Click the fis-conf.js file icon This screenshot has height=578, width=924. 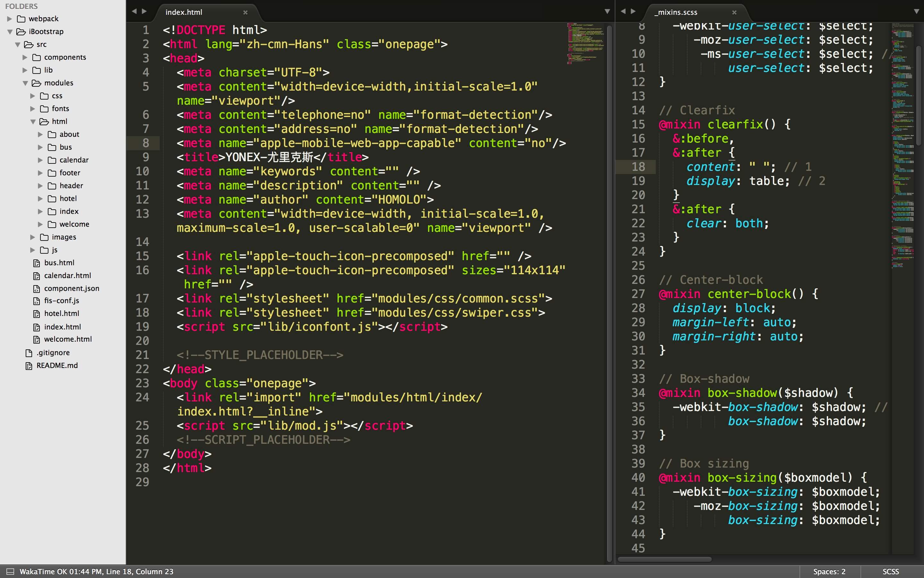[x=37, y=301]
